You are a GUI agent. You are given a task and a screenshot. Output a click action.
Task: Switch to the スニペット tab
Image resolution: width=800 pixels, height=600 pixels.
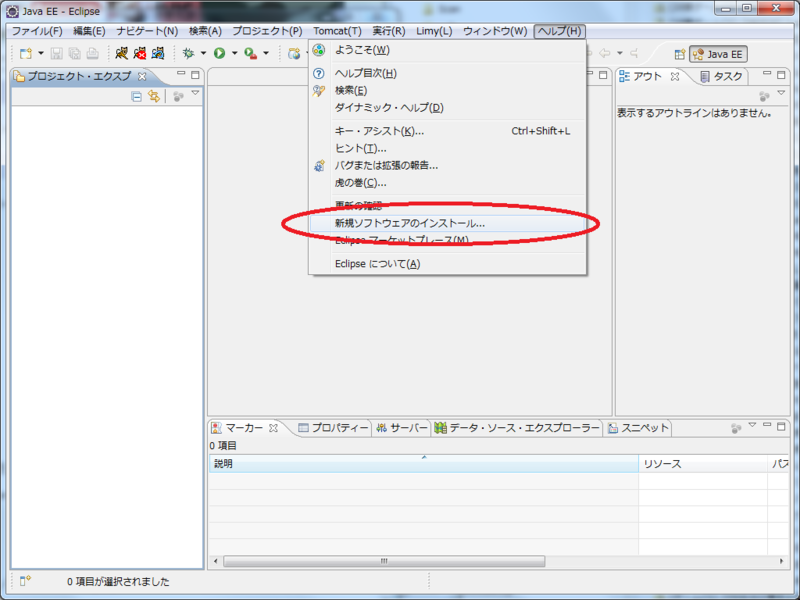click(639, 428)
